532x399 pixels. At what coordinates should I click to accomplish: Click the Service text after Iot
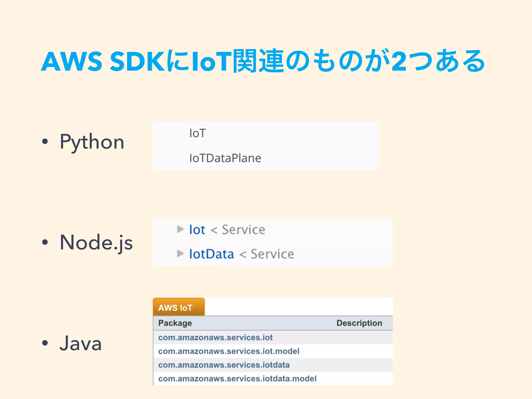tap(243, 230)
